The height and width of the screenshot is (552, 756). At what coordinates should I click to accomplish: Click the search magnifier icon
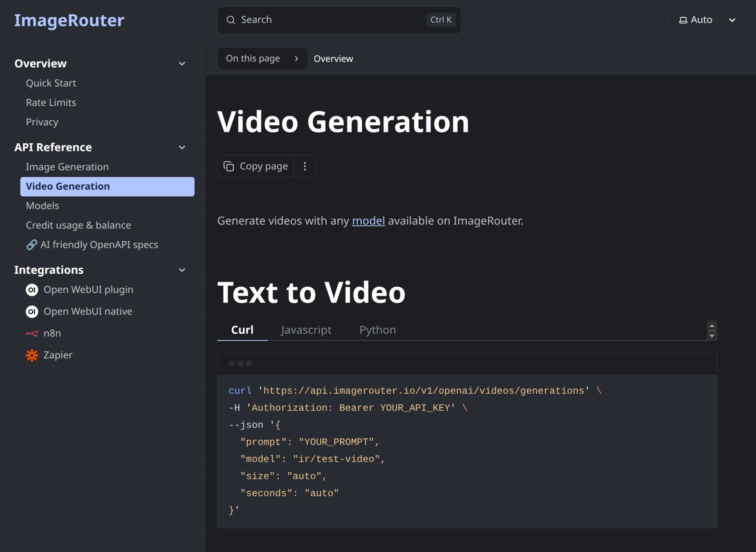(231, 19)
